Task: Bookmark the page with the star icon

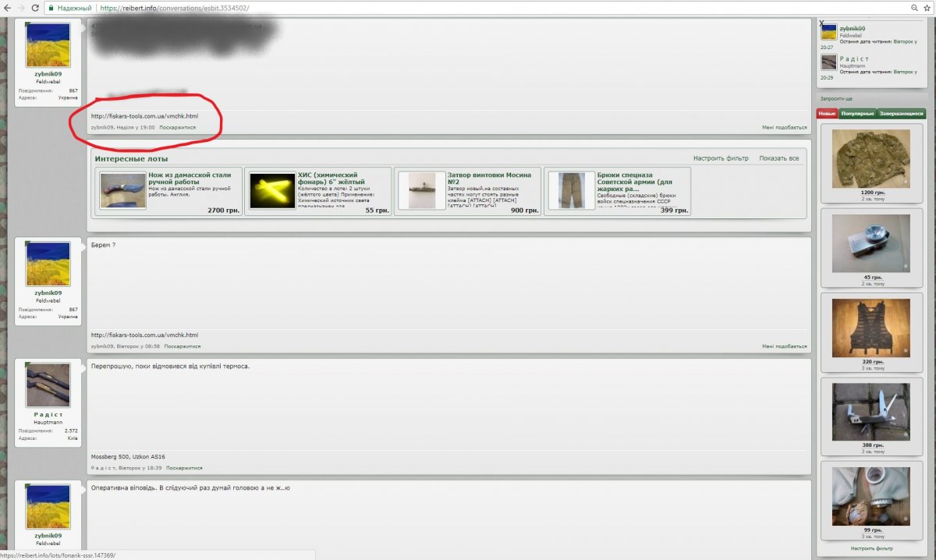Action: (927, 7)
